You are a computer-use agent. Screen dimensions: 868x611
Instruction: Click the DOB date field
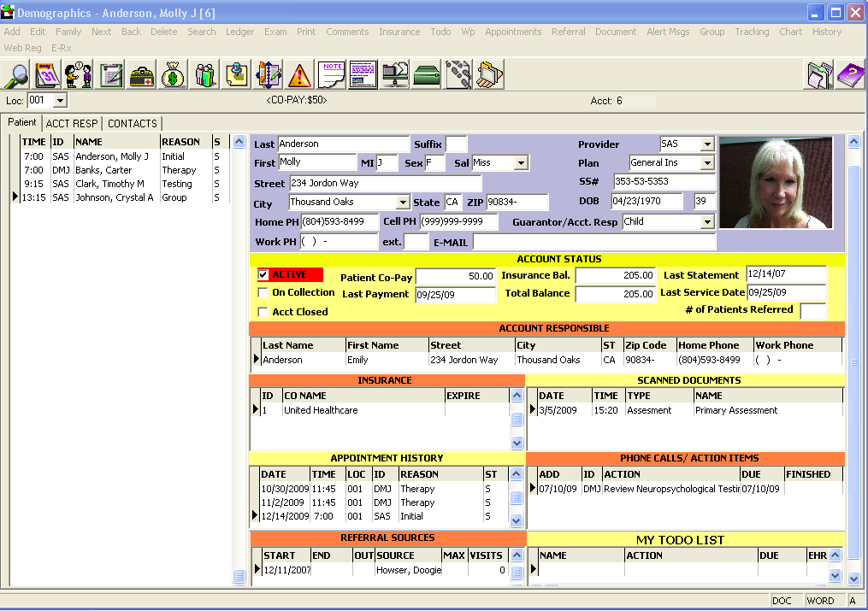647,202
